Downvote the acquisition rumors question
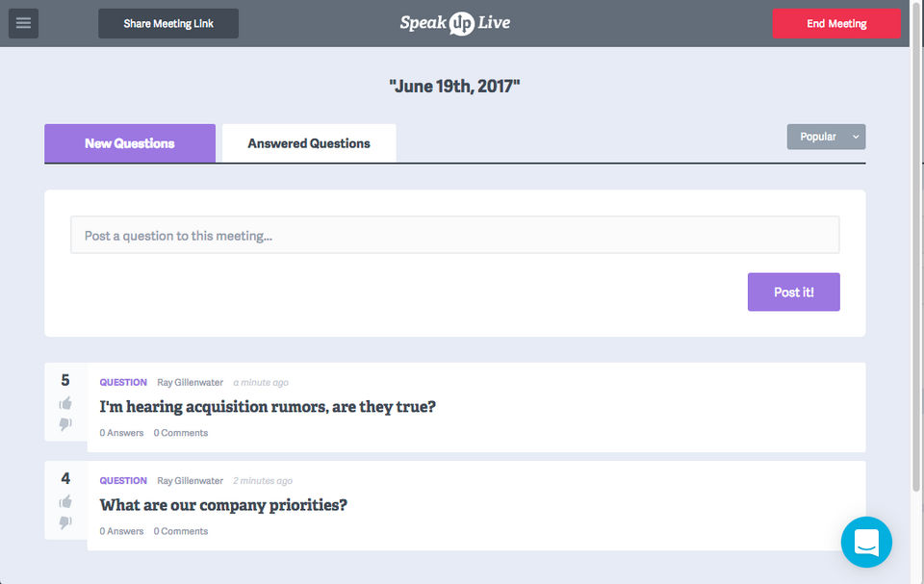Screen dimensions: 924x584 (x=65, y=424)
